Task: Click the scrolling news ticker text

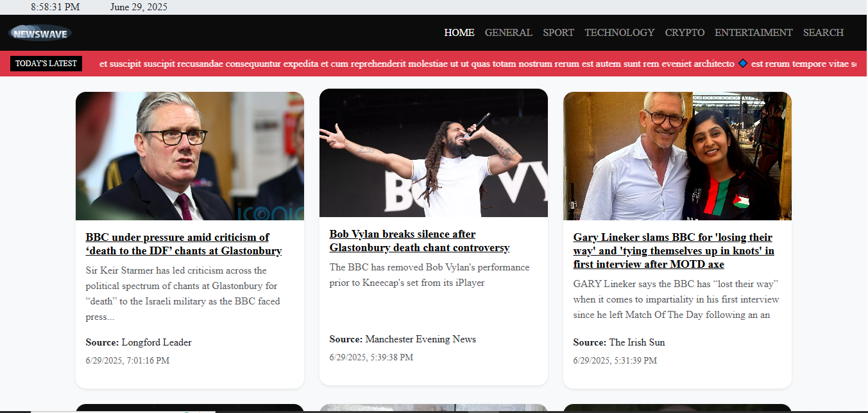Action: [x=417, y=63]
